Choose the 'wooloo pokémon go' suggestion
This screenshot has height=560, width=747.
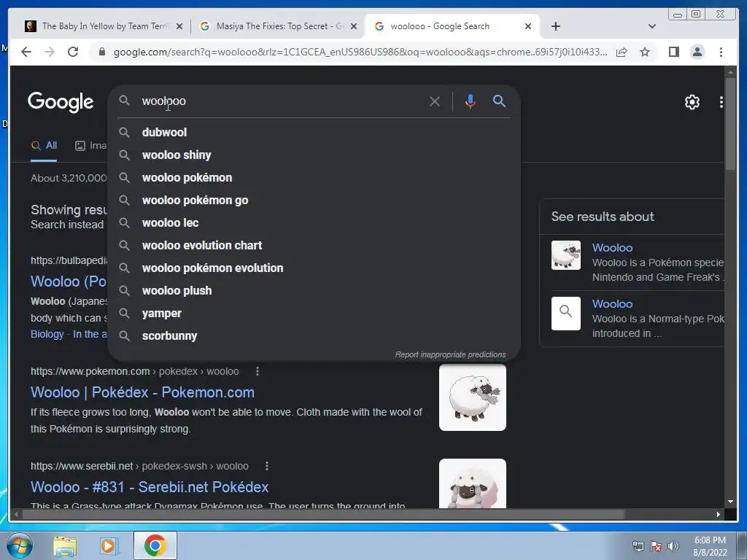click(314, 201)
